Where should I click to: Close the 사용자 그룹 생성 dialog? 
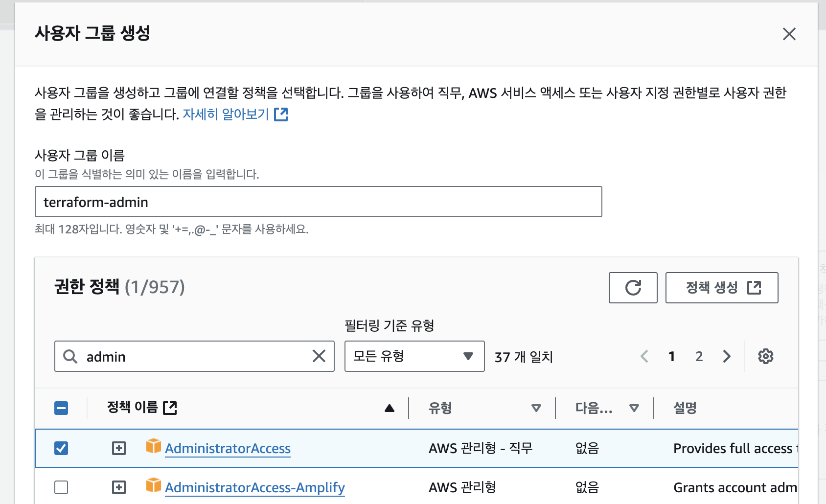(789, 34)
